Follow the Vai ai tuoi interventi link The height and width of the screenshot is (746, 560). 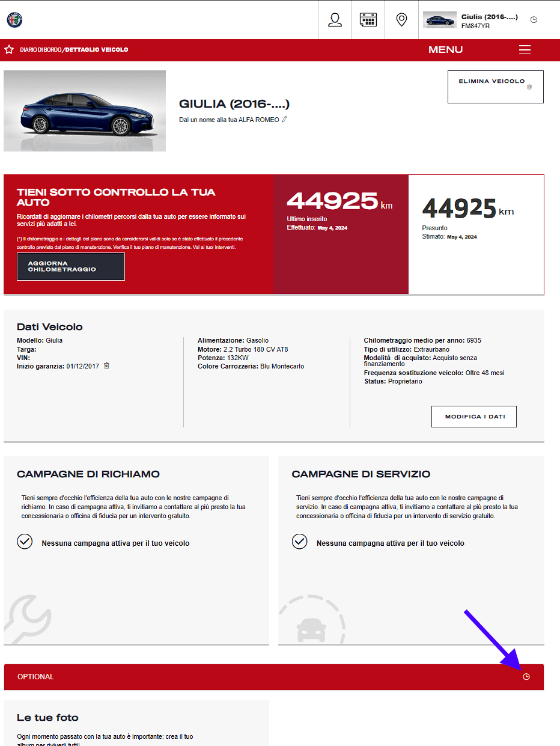point(218,247)
